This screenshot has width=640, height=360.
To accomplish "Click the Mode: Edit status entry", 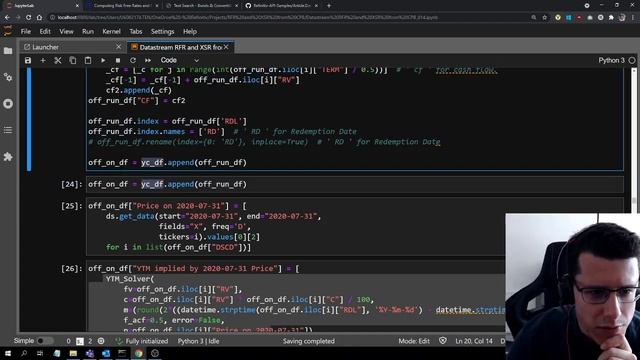I will (414, 341).
